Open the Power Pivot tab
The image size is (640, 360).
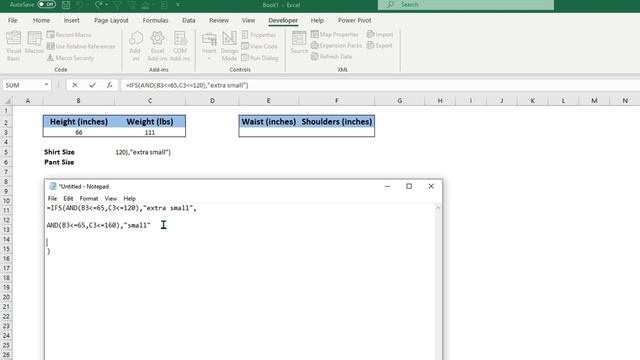click(x=354, y=20)
